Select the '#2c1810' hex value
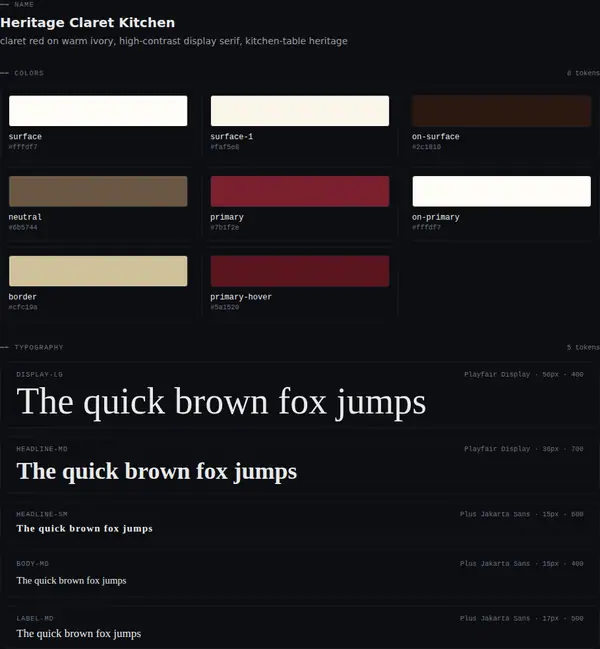 click(x=427, y=147)
